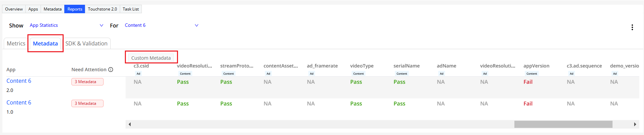This screenshot has height=135, width=644.
Task: Open the Task List tab
Action: (x=131, y=9)
